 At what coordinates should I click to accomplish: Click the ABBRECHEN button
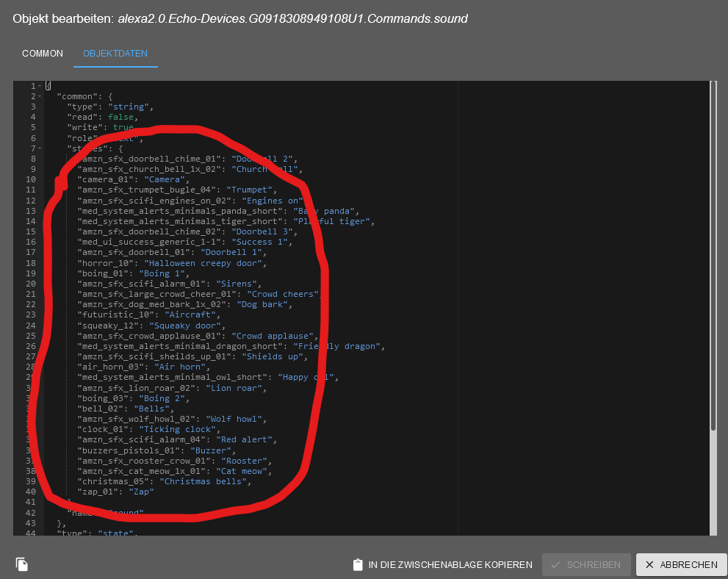682,564
